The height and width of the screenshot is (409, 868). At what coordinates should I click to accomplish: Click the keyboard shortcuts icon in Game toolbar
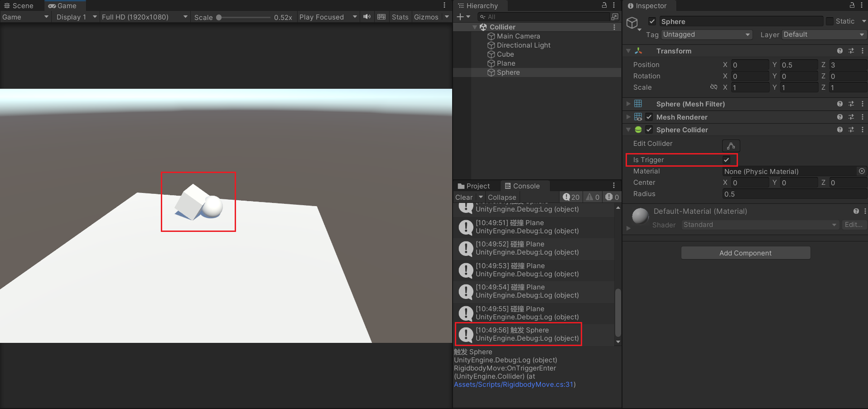click(x=381, y=17)
